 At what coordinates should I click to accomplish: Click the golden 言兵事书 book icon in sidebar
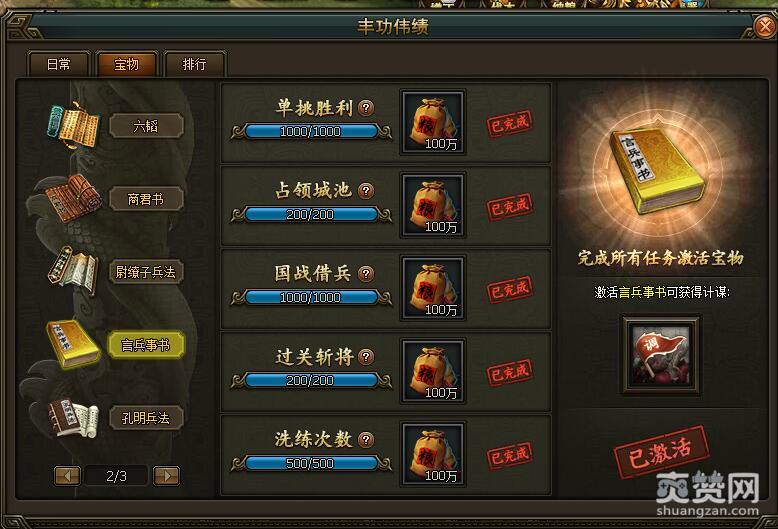pyautogui.click(x=73, y=344)
